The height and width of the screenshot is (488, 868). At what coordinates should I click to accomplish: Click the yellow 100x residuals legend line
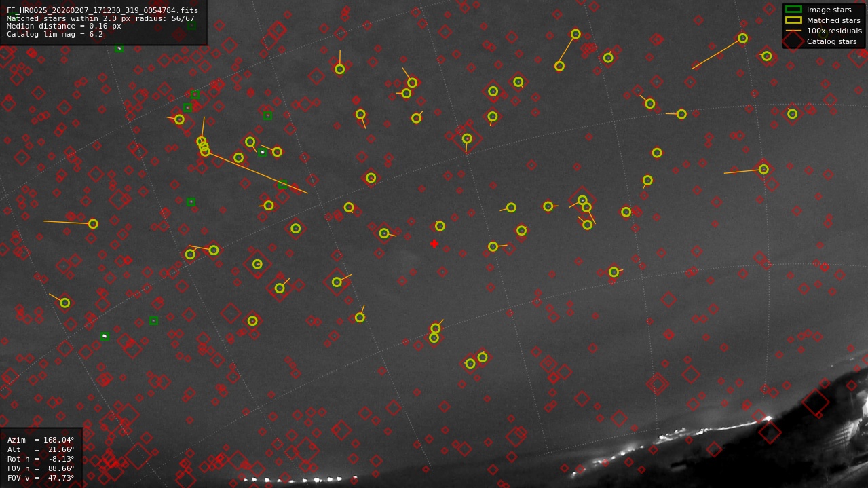tap(793, 31)
